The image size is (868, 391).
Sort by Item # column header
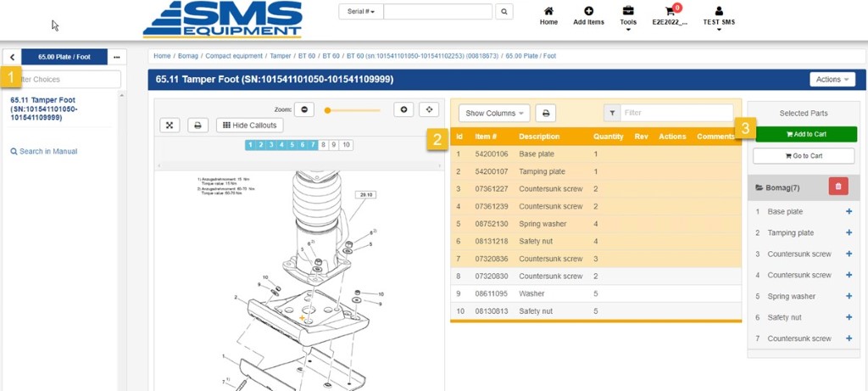pyautogui.click(x=486, y=137)
